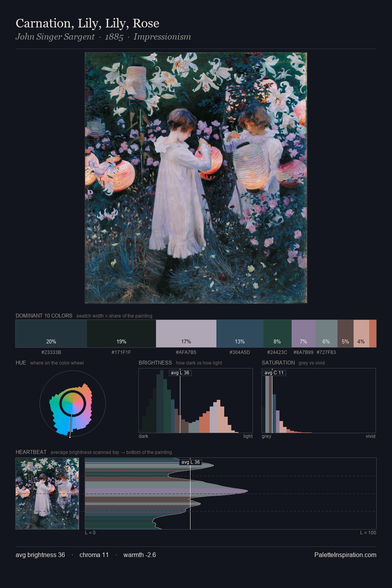Click the "BRIGHTNESS" section heading

point(155,363)
